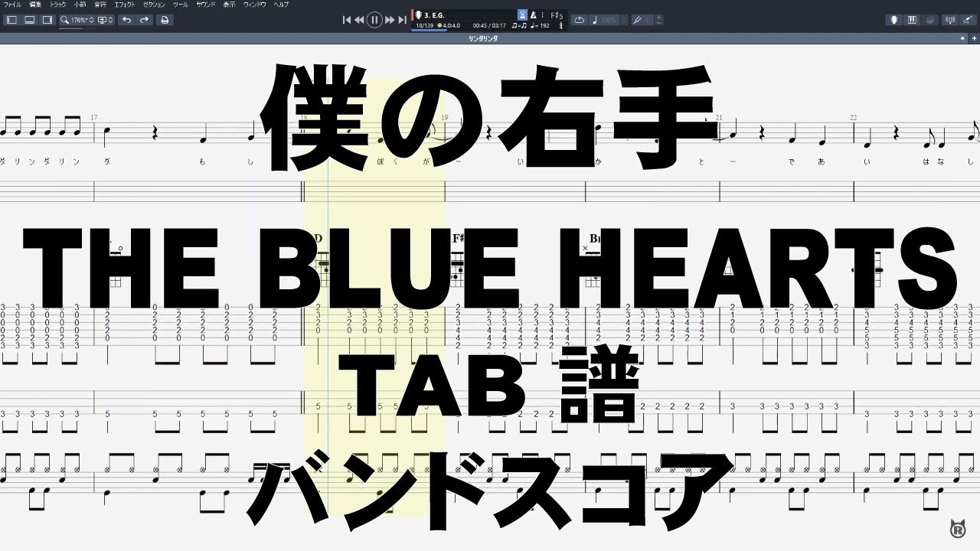Open the ウィンドウ menu
Image resolution: width=980 pixels, height=551 pixels.
[255, 5]
